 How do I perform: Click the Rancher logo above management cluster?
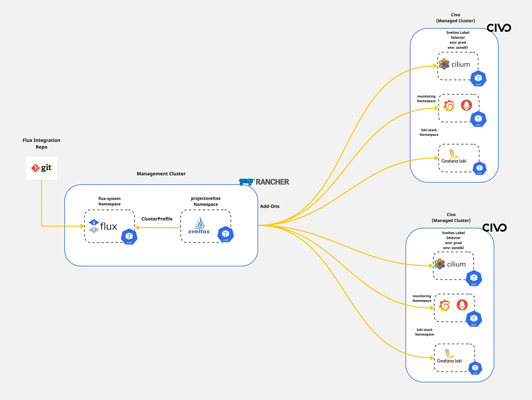click(264, 182)
